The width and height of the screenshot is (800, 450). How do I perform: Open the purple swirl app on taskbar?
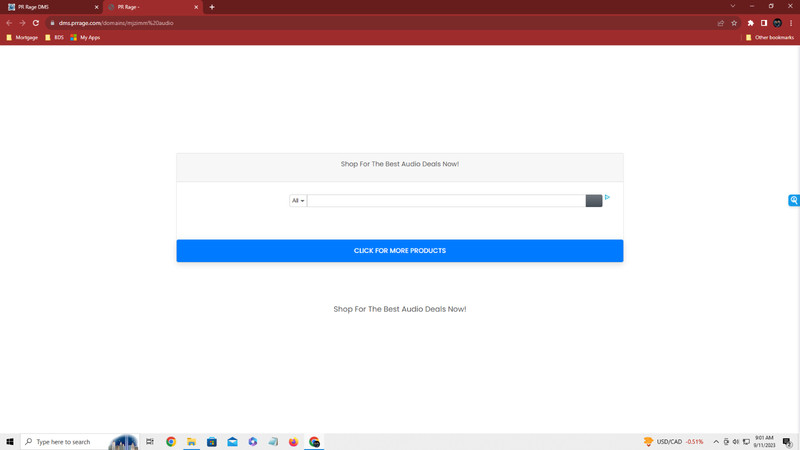coord(253,442)
